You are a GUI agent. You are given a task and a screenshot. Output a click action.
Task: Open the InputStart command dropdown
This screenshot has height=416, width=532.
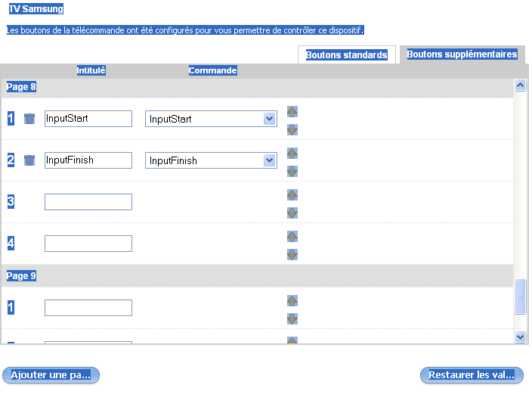click(269, 119)
